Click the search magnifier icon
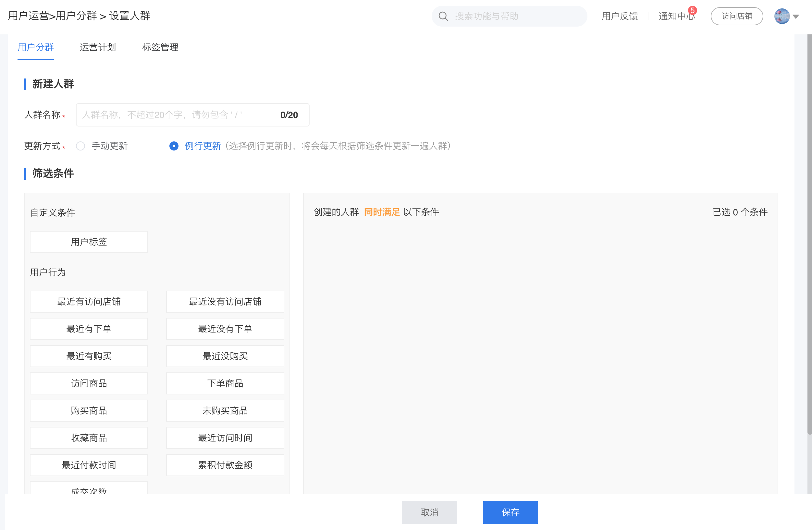812x530 pixels. 443,16
